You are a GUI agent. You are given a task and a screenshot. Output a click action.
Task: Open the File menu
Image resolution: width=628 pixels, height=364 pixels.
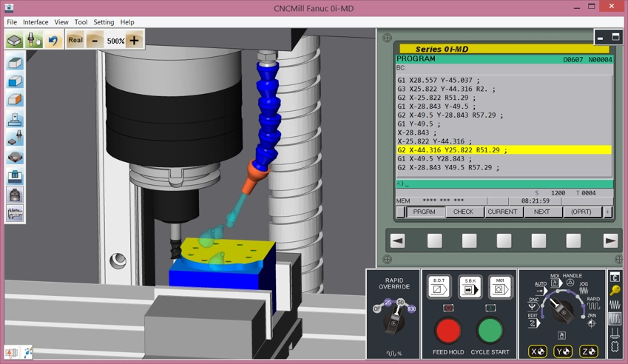(x=12, y=22)
